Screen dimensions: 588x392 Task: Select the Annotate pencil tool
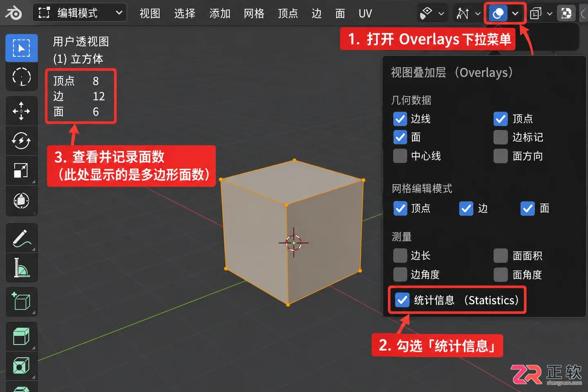(x=22, y=238)
